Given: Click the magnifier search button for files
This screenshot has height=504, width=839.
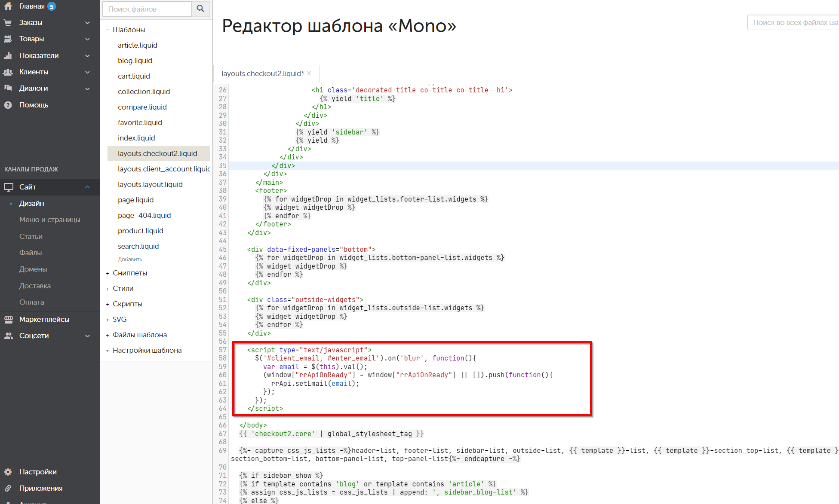Looking at the screenshot, I should [200, 9].
